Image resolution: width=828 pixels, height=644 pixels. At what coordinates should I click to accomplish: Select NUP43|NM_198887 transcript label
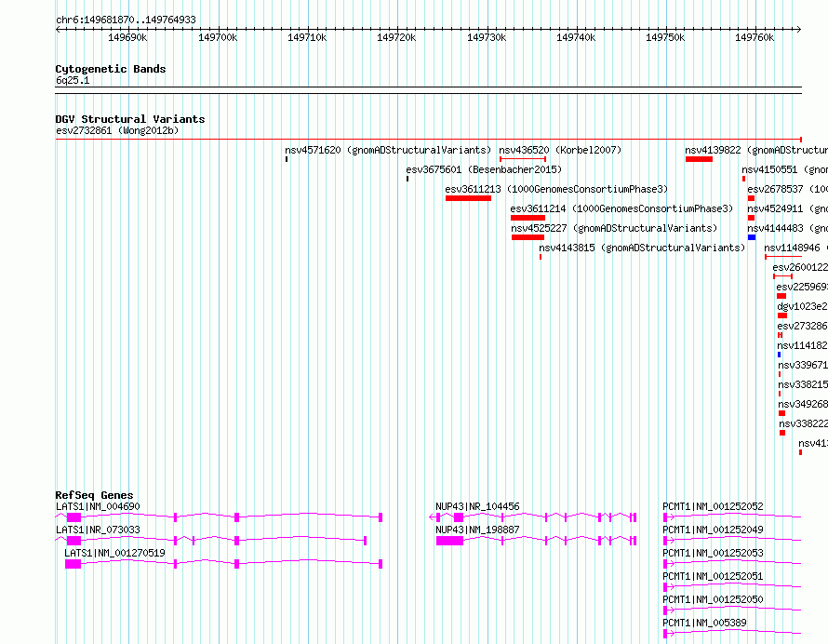click(x=477, y=530)
